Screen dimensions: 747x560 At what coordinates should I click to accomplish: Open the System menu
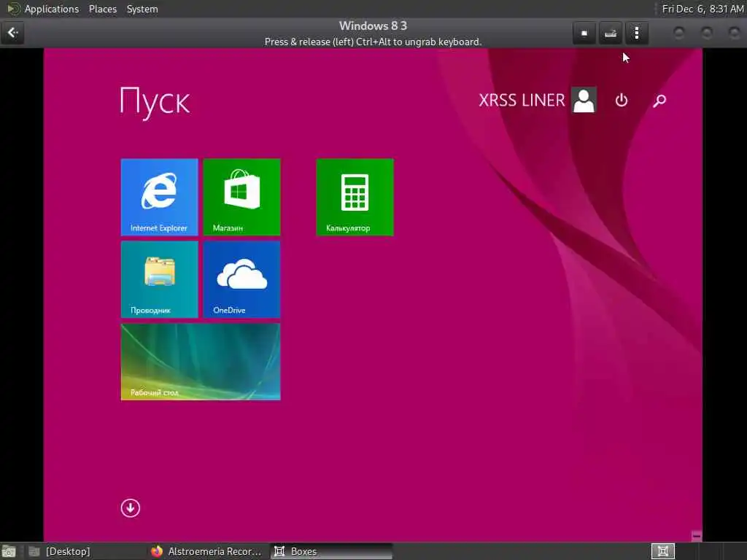click(142, 9)
